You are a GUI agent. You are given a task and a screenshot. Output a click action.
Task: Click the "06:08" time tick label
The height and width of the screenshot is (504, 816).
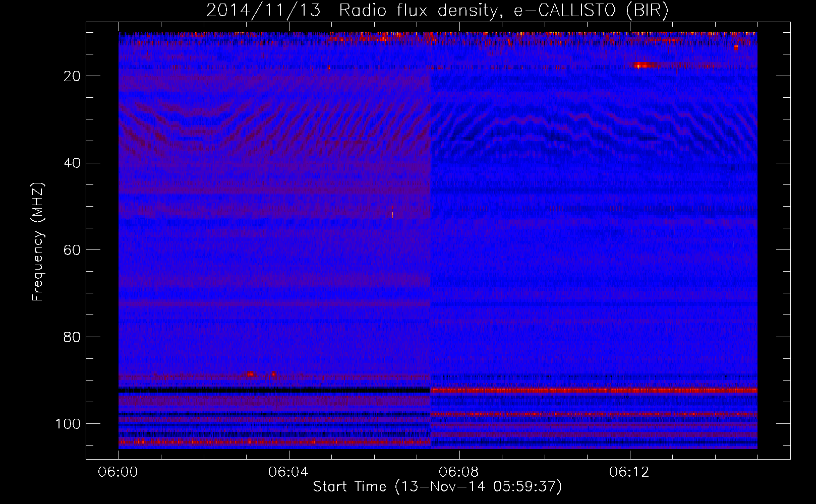pos(459,472)
